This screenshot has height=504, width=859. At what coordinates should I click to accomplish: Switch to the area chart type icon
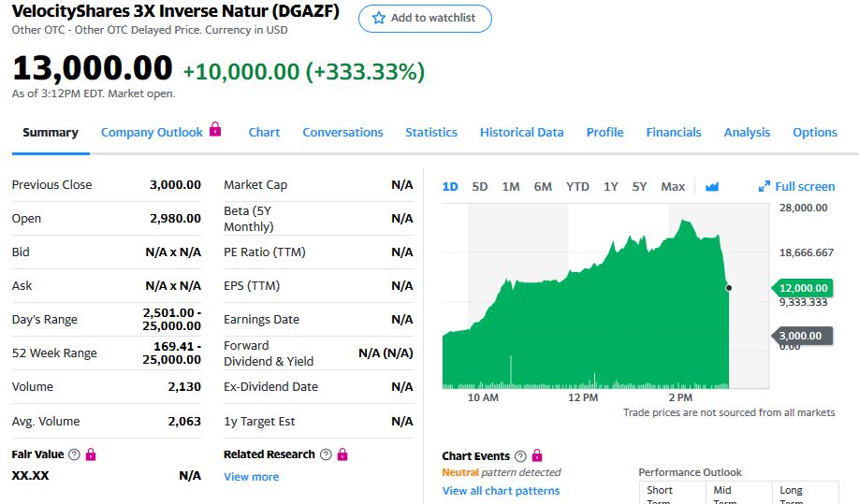click(712, 187)
